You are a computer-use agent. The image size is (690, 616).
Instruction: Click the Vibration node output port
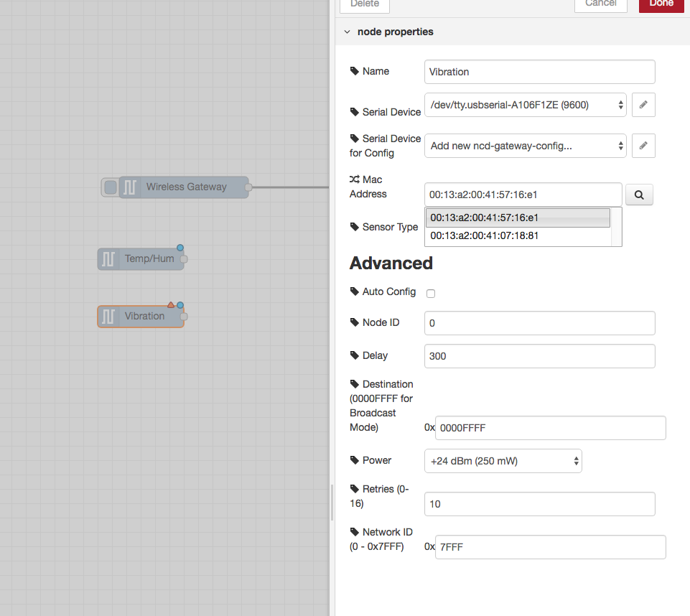(x=184, y=317)
